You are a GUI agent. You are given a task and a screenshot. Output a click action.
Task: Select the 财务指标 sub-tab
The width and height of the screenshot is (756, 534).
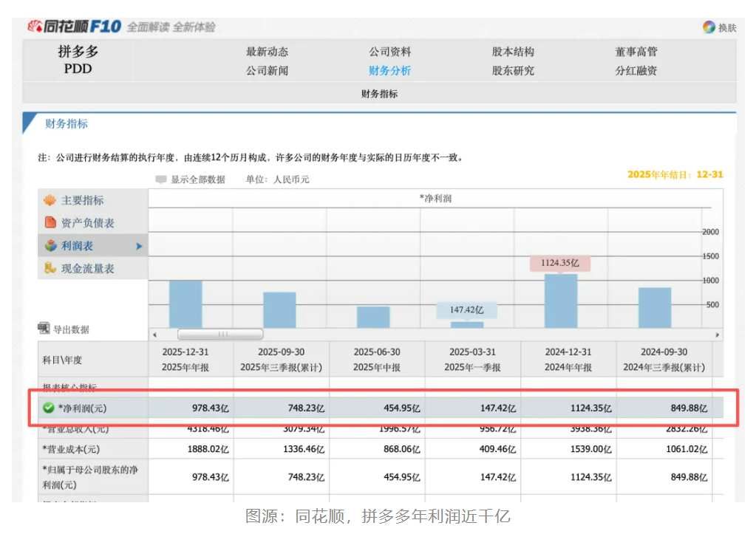click(379, 94)
